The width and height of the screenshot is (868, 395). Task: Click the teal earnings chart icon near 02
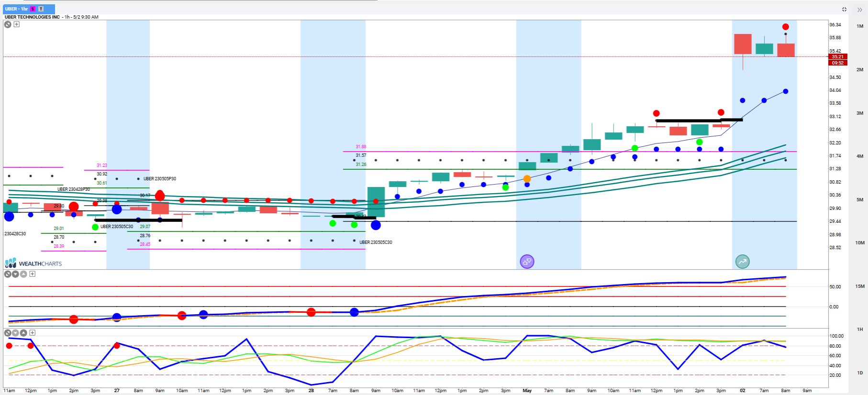742,262
